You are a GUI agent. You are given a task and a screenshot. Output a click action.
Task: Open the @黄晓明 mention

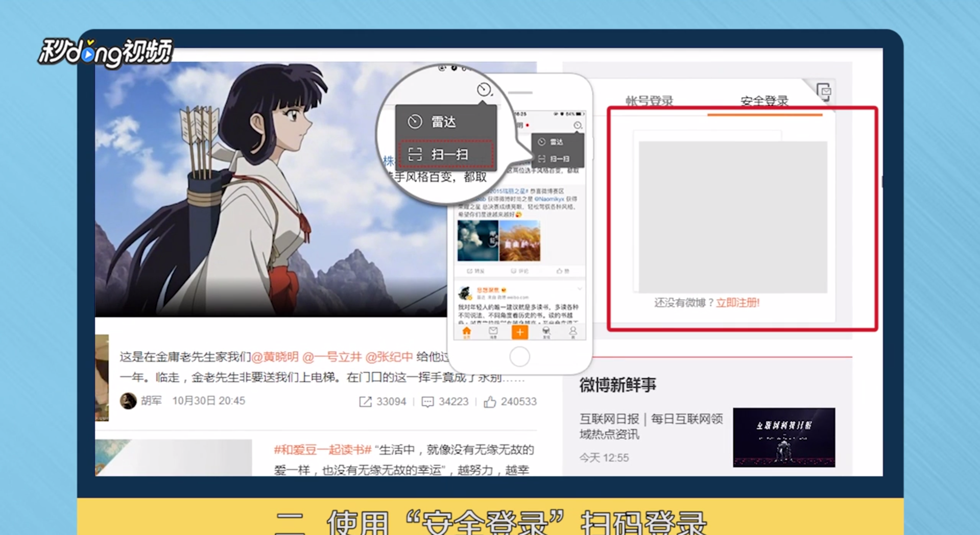[275, 357]
